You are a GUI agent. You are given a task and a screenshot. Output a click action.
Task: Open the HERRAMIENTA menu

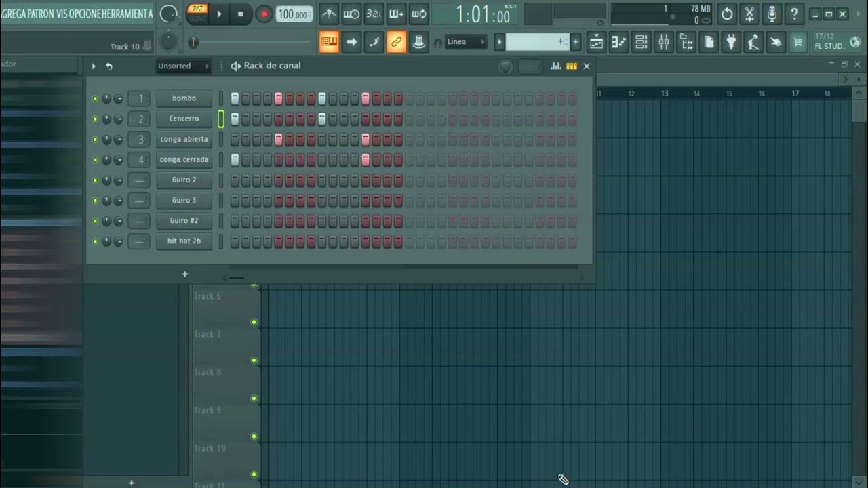click(x=127, y=14)
